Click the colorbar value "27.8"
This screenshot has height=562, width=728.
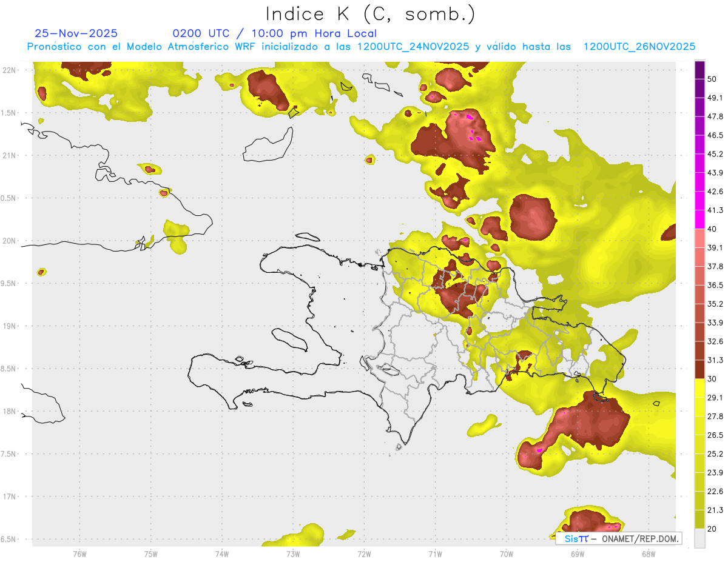[715, 416]
